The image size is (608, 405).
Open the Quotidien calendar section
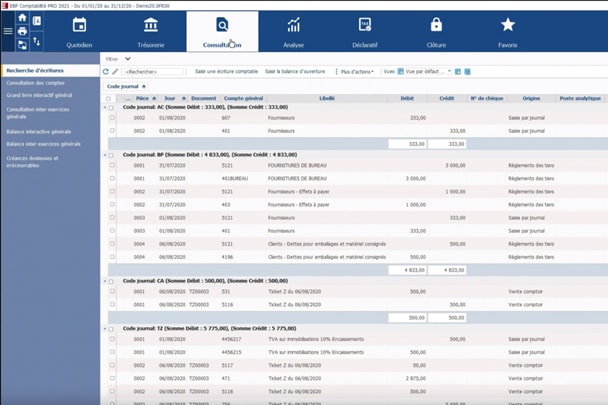click(x=79, y=30)
